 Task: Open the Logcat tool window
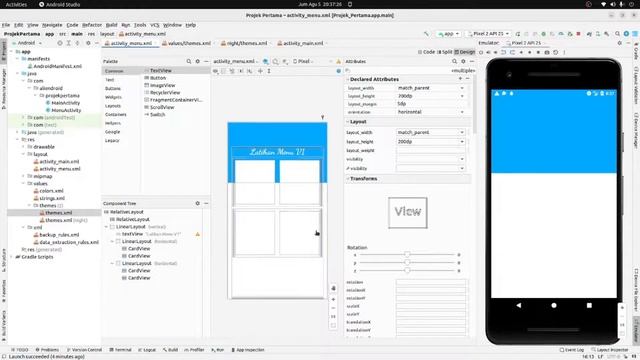(147, 350)
